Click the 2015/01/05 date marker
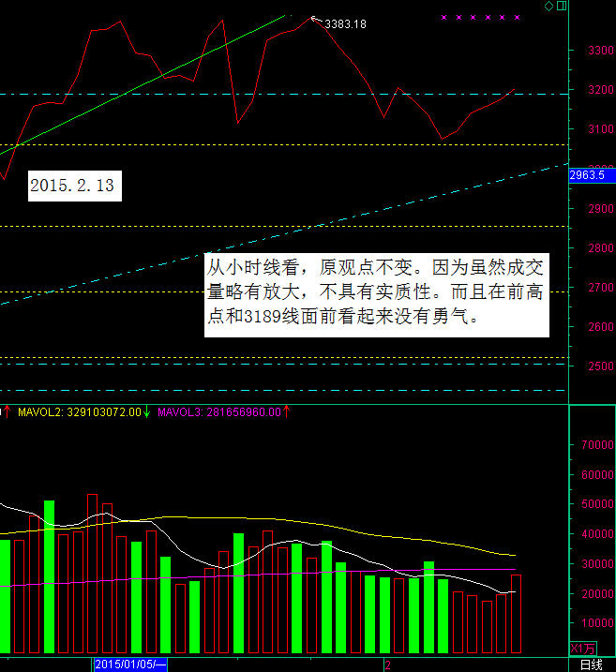Screen dimensions: 616x672 129,664
